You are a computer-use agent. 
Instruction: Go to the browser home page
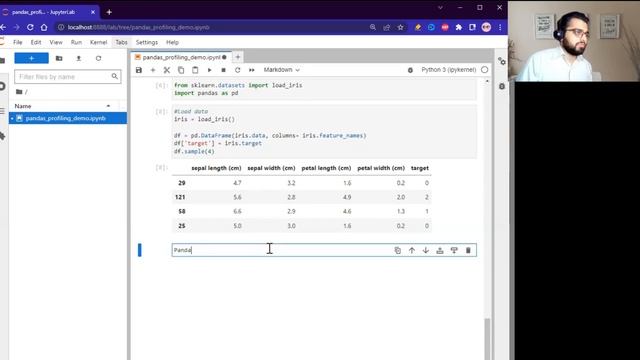click(44, 27)
